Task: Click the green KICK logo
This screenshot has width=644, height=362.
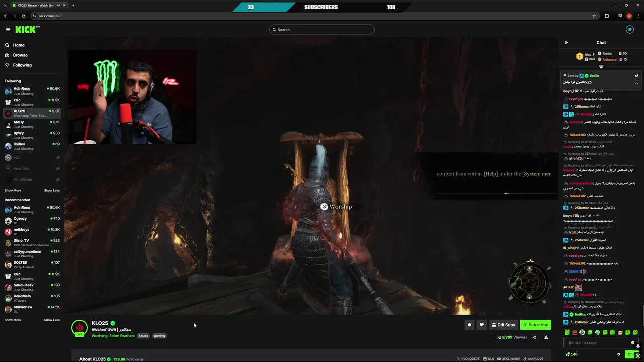Action: tap(27, 30)
